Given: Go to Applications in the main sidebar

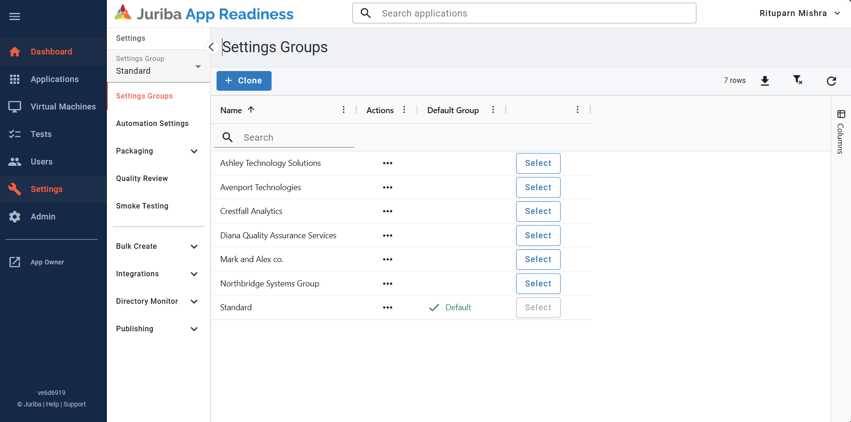Looking at the screenshot, I should pyautogui.click(x=53, y=79).
